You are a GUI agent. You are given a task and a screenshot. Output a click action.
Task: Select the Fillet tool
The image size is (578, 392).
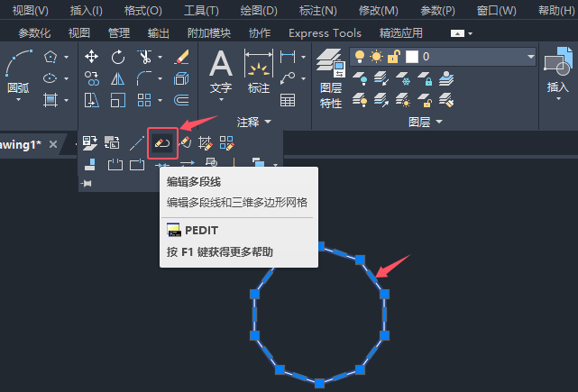144,78
